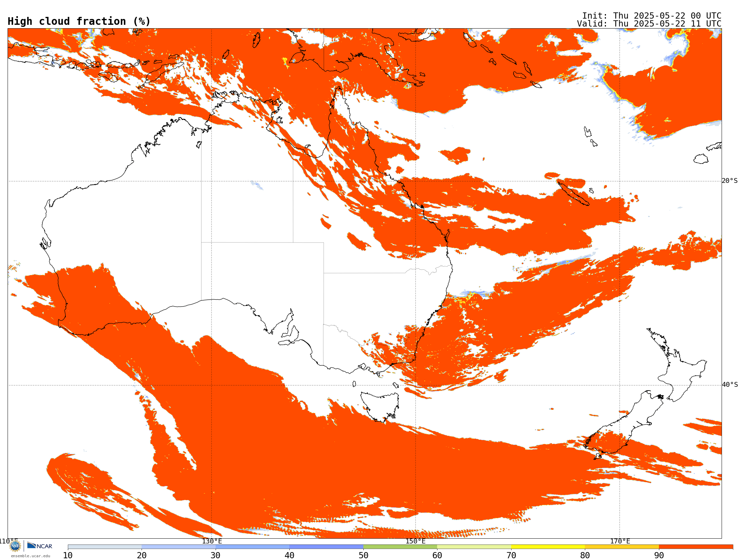Click the 'Valid: Thu 2025-05-22 11 UTC' text
The image size is (744, 560).
coord(649,24)
